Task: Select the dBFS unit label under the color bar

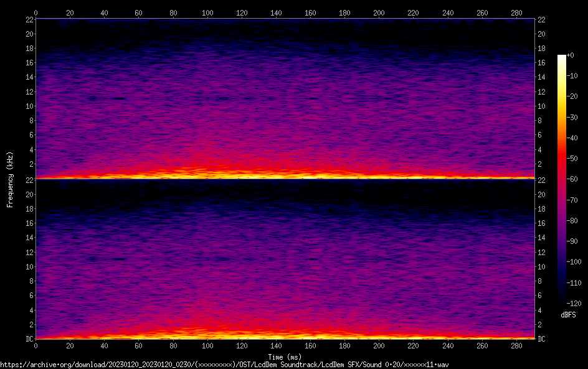Action: [569, 315]
